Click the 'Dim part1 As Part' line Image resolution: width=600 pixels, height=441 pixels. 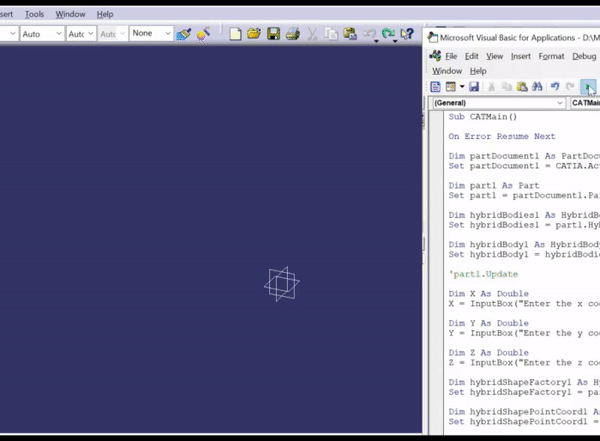pos(494,186)
